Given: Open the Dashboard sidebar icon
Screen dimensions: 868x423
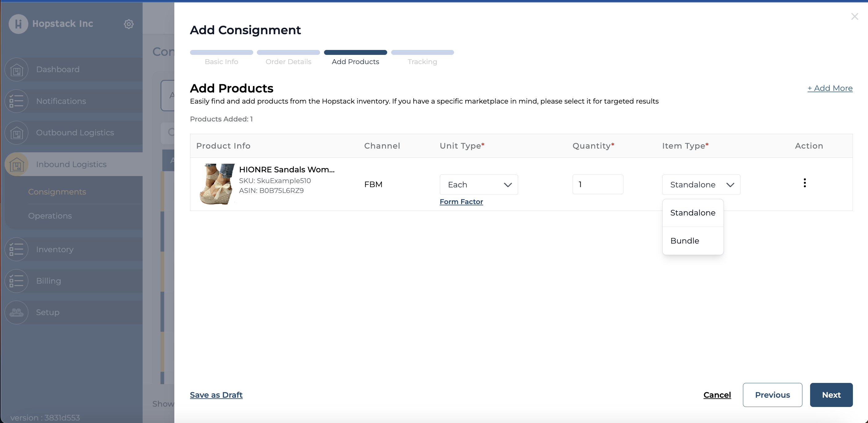Looking at the screenshot, I should (17, 69).
